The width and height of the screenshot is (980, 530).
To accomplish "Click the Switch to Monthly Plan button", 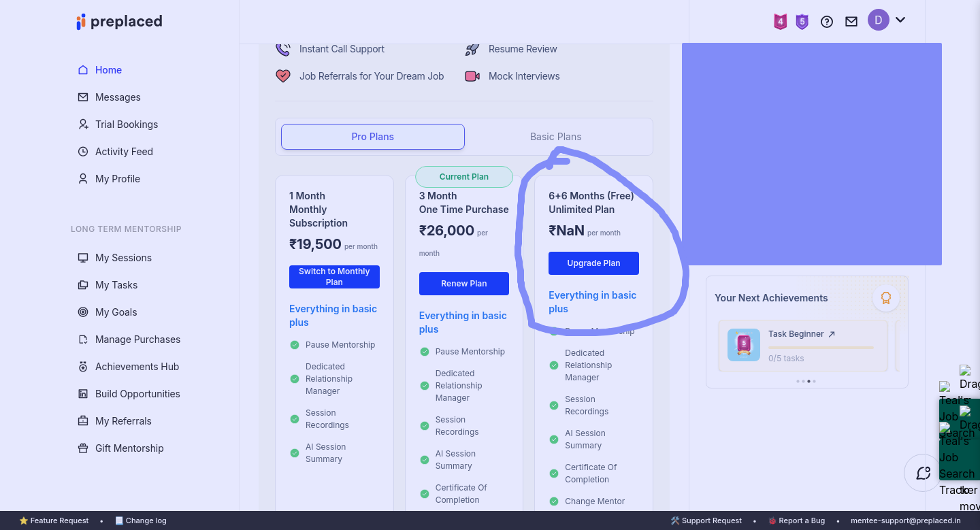I will tap(334, 277).
